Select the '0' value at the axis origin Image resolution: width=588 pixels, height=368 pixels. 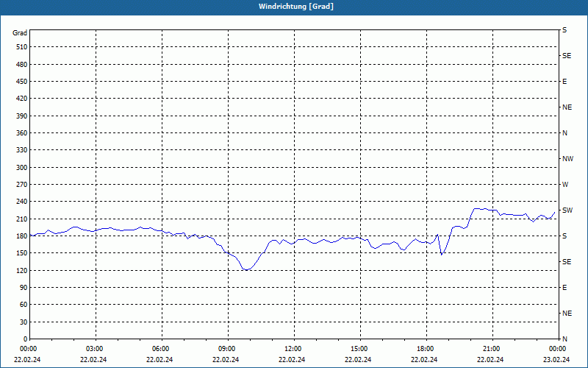(26, 339)
